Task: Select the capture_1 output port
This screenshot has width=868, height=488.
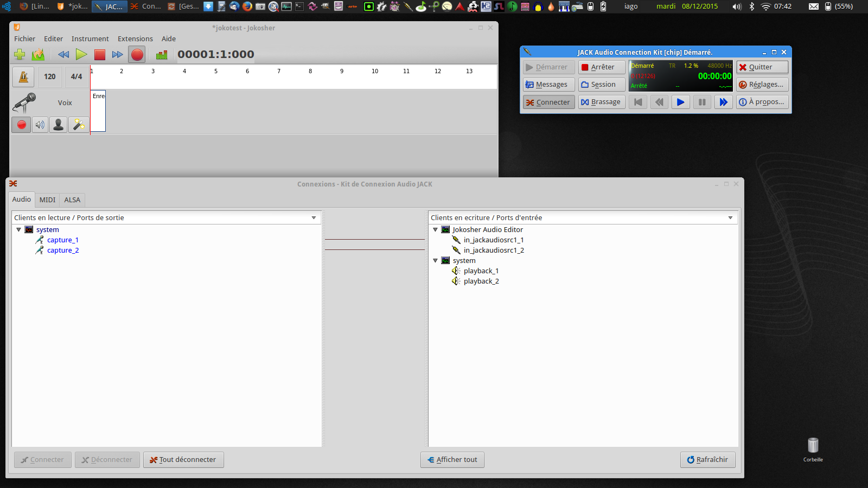Action: coord(62,240)
